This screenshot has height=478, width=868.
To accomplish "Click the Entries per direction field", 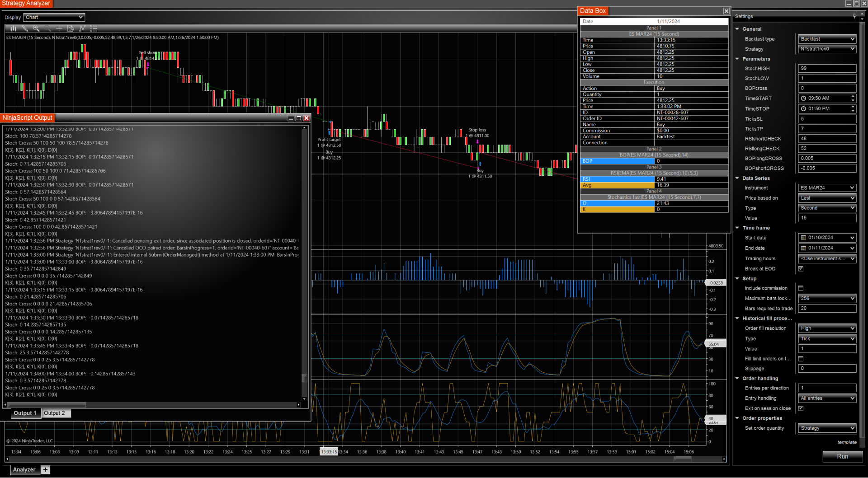I will coord(827,388).
